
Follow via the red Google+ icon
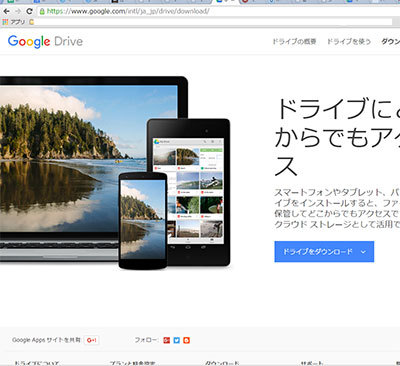[x=167, y=340]
